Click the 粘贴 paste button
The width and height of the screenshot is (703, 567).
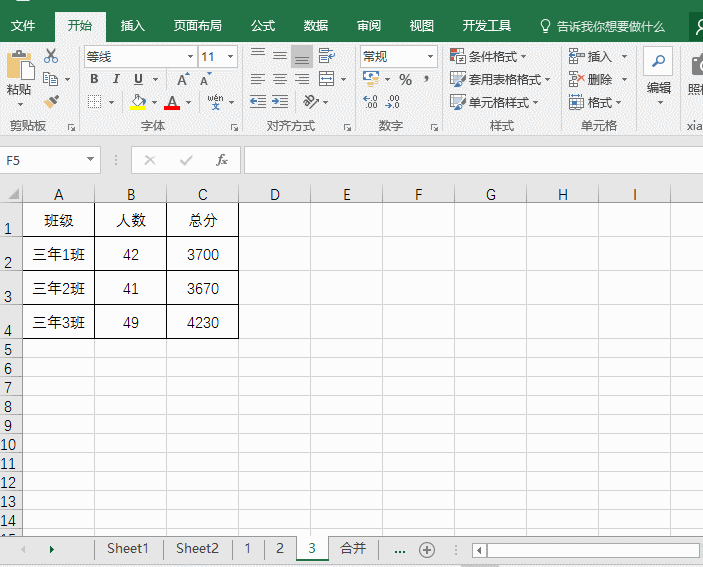pyautogui.click(x=18, y=75)
